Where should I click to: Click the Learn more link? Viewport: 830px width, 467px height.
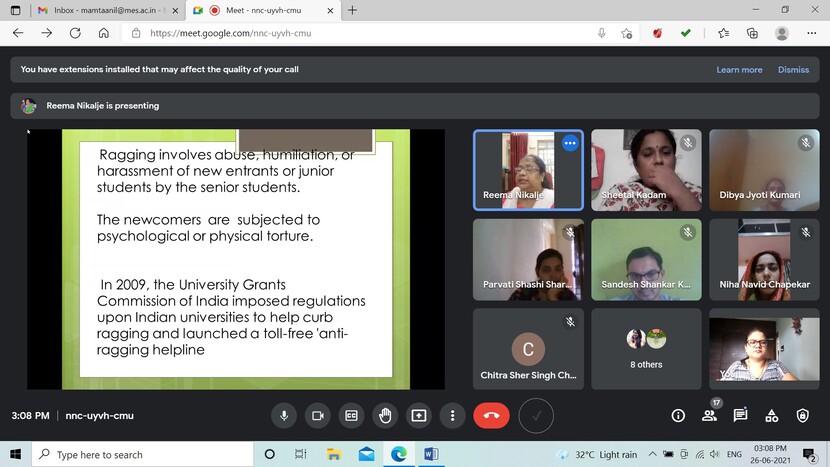tap(739, 70)
